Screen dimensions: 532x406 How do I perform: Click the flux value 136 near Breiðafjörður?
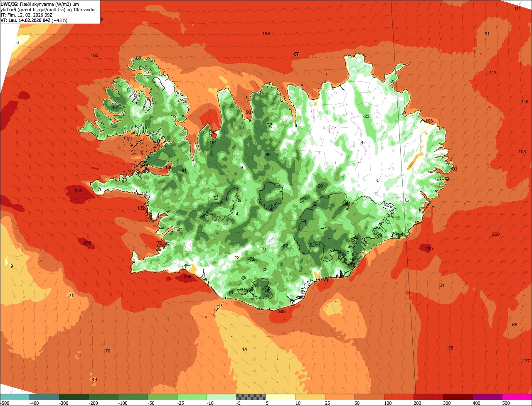coord(168,167)
